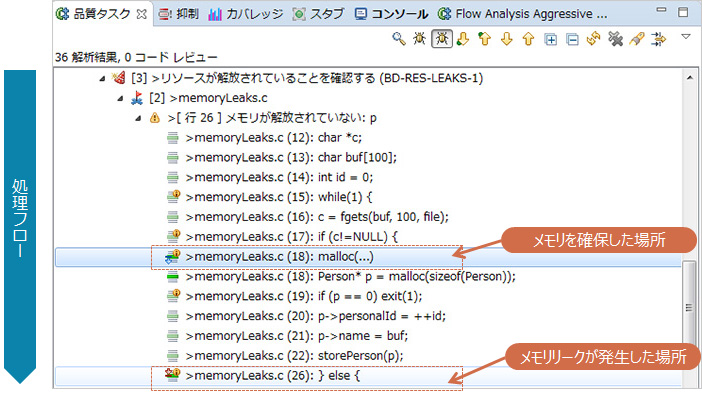Click the scrollbar up arrow
This screenshot has width=702, height=397.
pos(689,78)
